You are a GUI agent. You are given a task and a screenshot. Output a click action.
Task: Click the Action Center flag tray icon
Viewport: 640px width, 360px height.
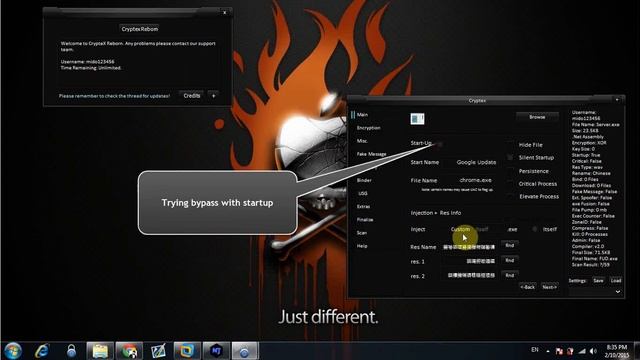pos(559,351)
